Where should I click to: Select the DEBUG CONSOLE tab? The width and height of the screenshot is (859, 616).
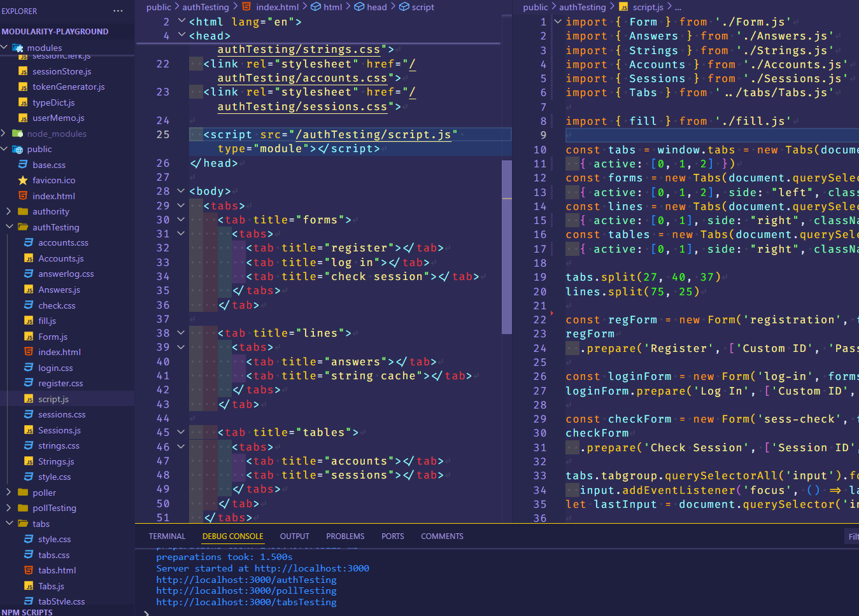(232, 536)
